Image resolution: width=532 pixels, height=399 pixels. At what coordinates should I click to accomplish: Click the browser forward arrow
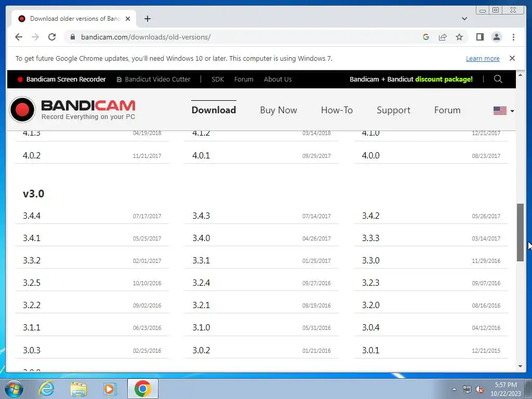pos(35,37)
